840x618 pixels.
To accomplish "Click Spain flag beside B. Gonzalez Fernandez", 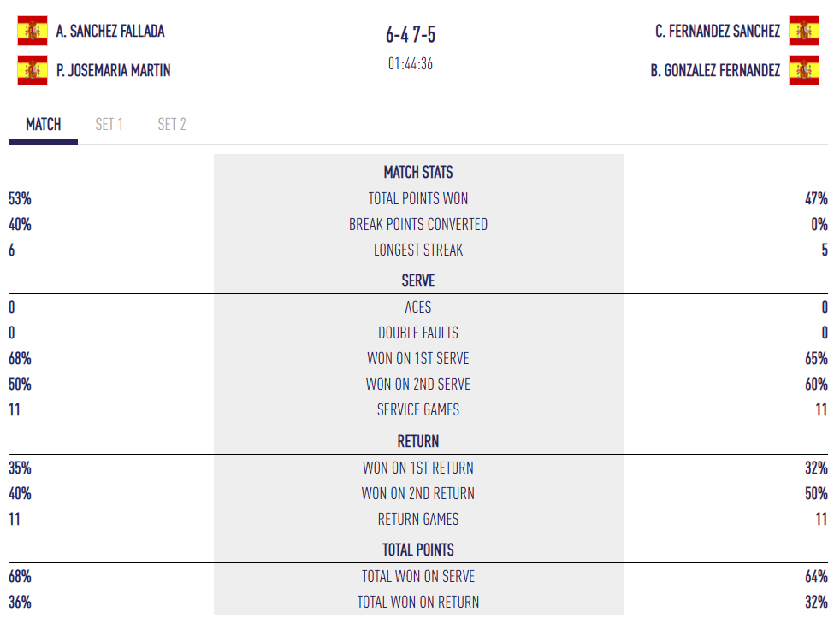I will (x=804, y=70).
